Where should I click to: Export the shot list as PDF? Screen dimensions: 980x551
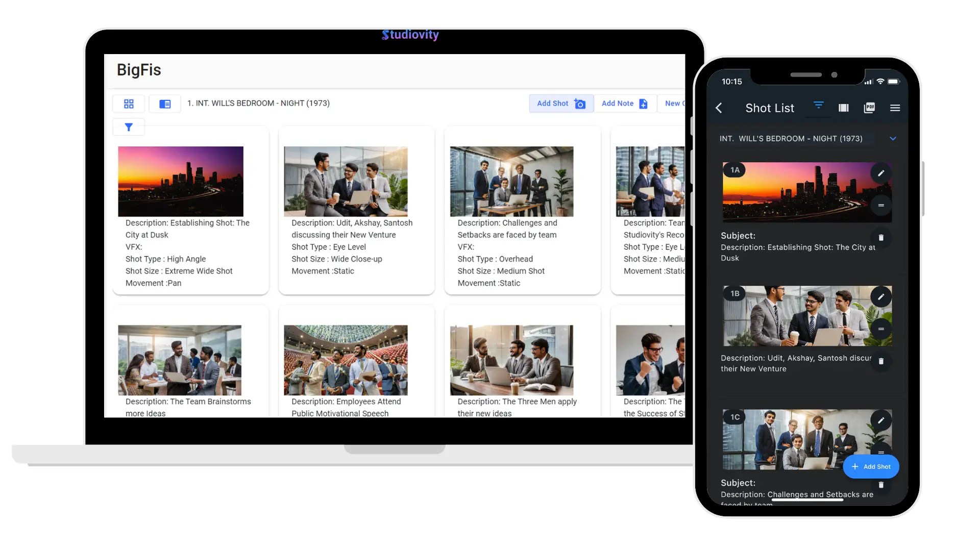click(869, 108)
